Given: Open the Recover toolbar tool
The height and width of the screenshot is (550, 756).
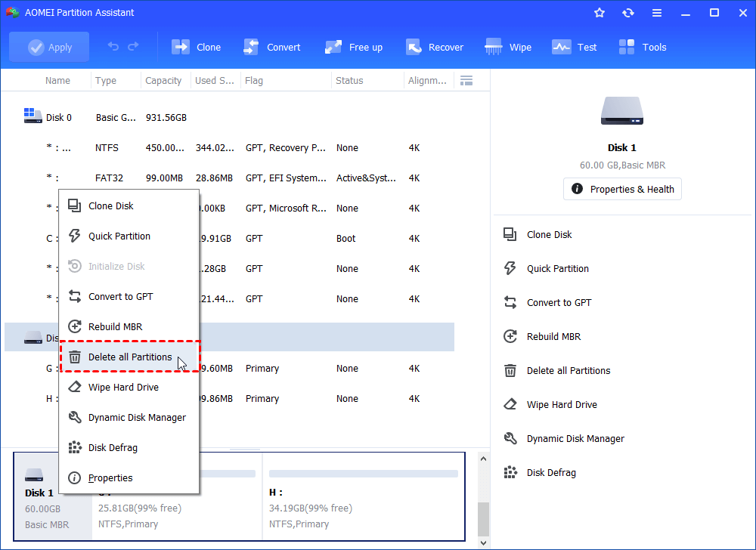Looking at the screenshot, I should (435, 47).
